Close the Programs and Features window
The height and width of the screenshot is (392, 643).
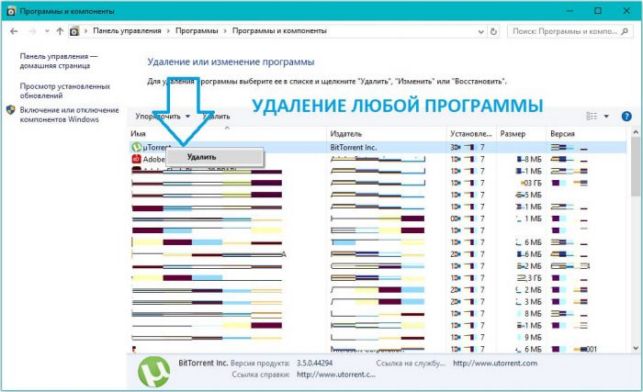[627, 11]
